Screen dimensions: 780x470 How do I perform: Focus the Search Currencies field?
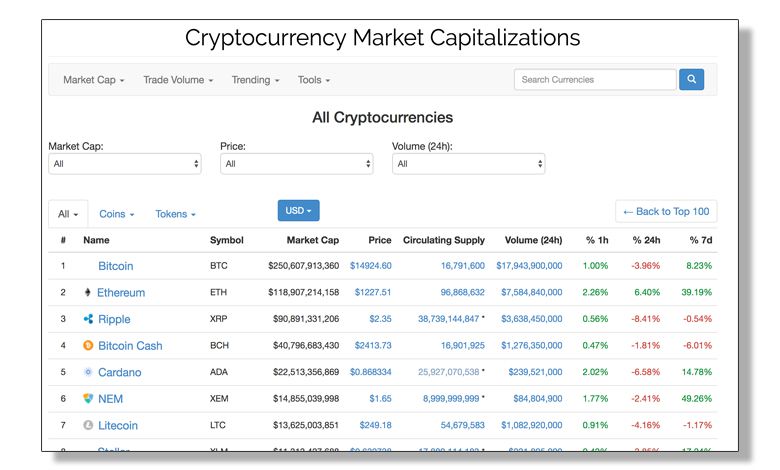595,80
